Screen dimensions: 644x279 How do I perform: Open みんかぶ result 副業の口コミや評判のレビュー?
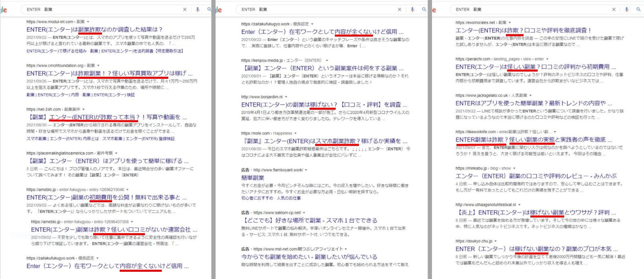(x=536, y=176)
